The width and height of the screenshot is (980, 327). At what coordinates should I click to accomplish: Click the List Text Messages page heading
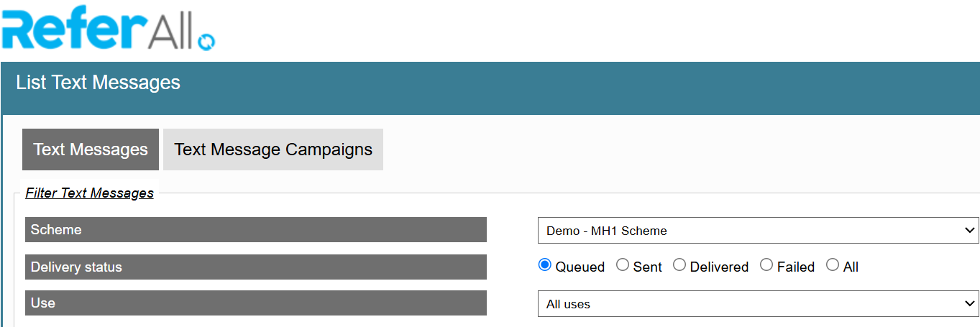(x=98, y=83)
